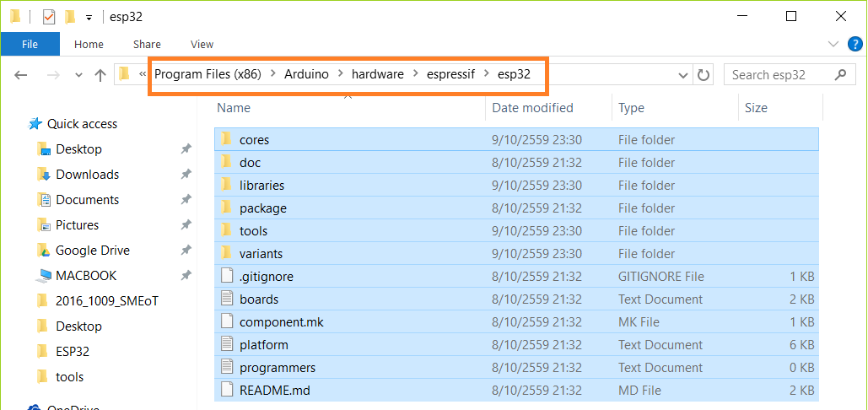Click the search magnifier icon
This screenshot has width=868, height=410.
pos(840,74)
